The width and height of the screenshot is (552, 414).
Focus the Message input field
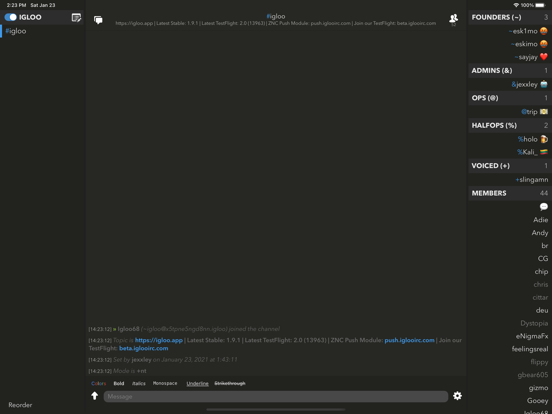[x=276, y=396]
